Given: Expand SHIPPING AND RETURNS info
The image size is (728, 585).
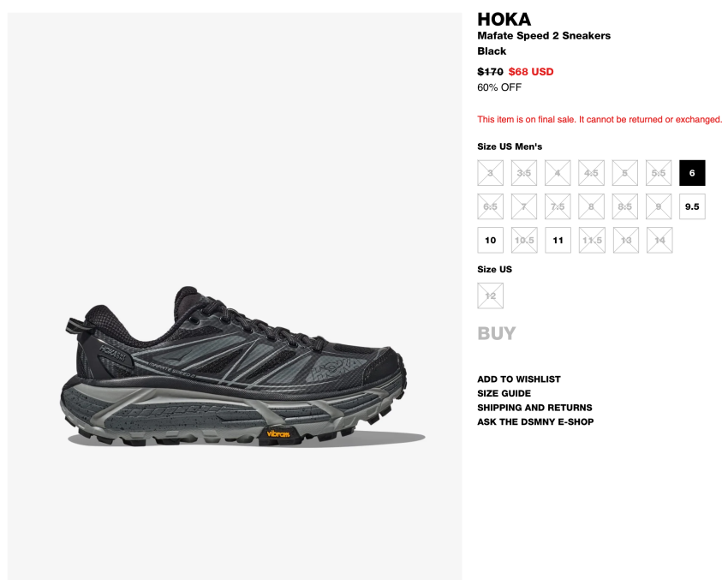Looking at the screenshot, I should [x=534, y=408].
